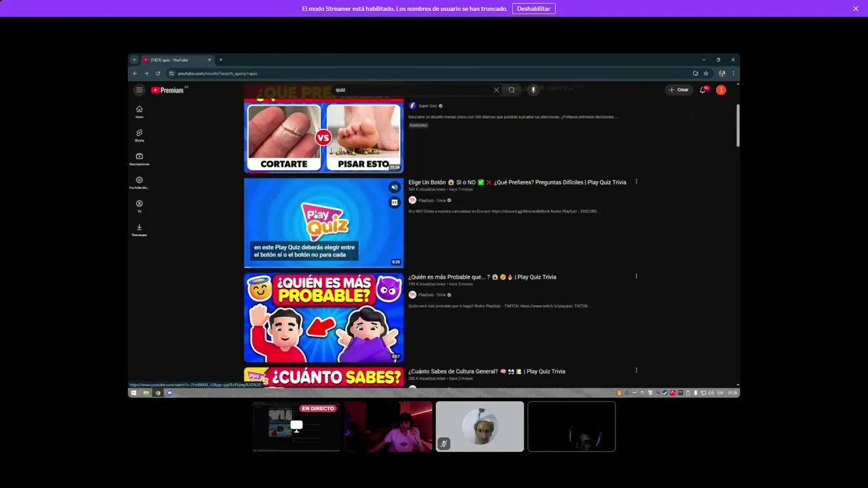The height and width of the screenshot is (488, 868).
Task: Open the Super Quiz channel link
Action: [x=428, y=106]
